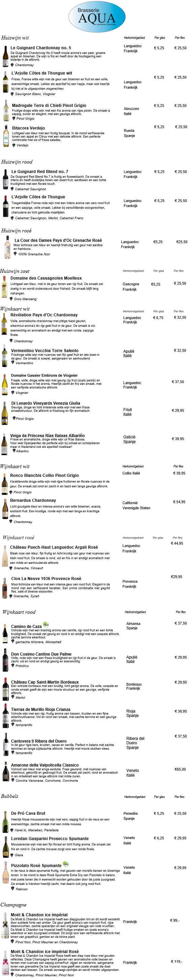Click the Le Guignard Chardonnay no. 5 bottle image

(x=5, y=56)
